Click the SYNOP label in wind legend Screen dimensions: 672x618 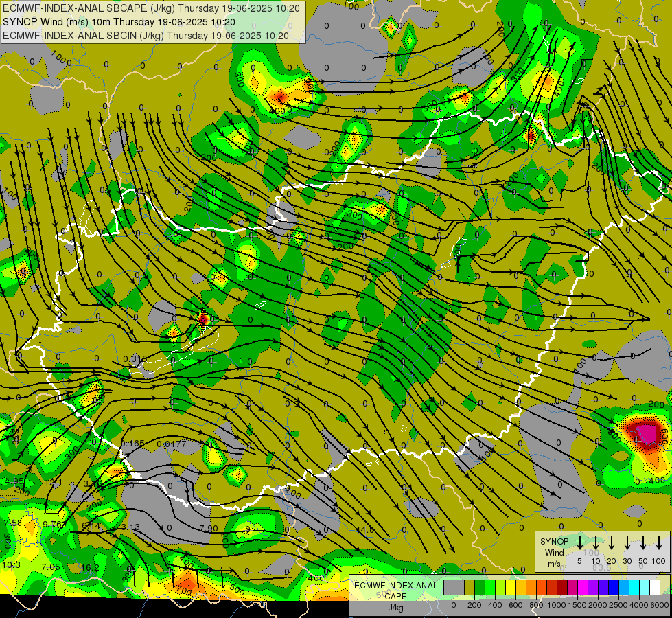tap(554, 542)
